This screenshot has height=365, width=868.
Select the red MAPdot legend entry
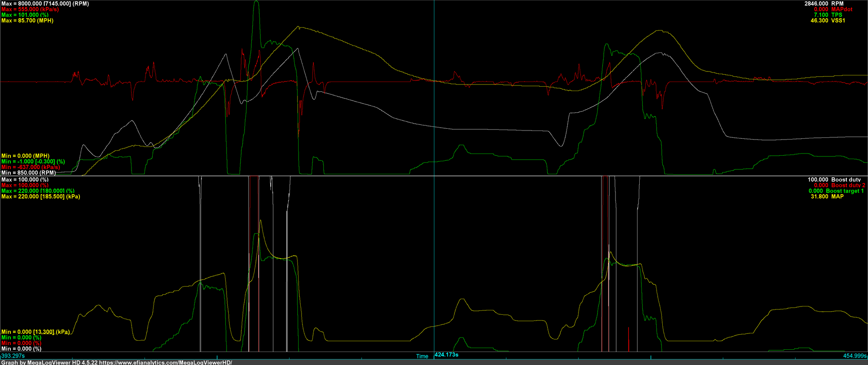click(x=842, y=9)
